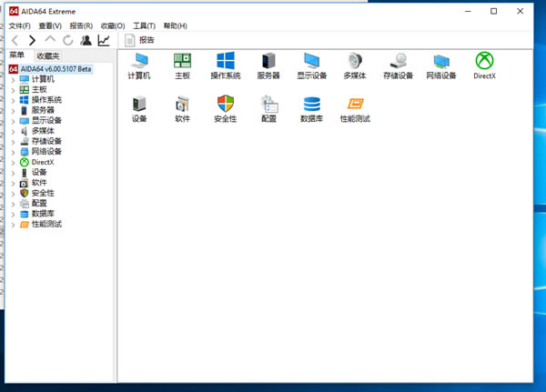The image size is (546, 392).
Task: Open the 文件(F) menu
Action: click(19, 25)
